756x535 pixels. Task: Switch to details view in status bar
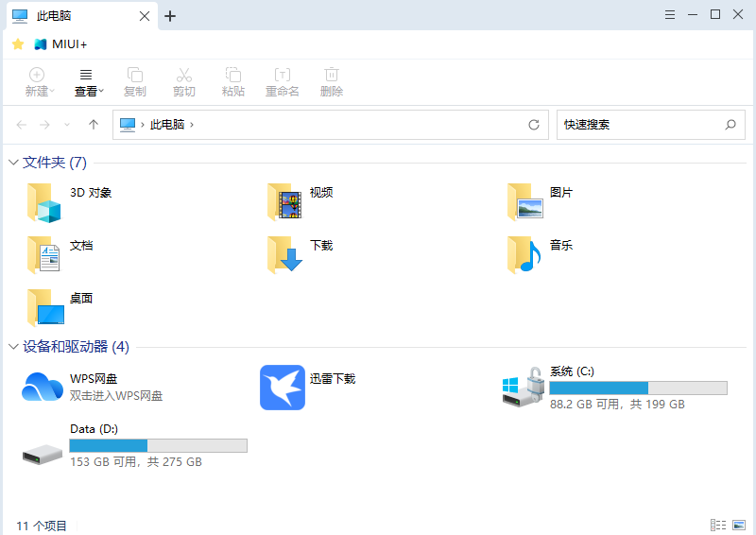point(718,525)
